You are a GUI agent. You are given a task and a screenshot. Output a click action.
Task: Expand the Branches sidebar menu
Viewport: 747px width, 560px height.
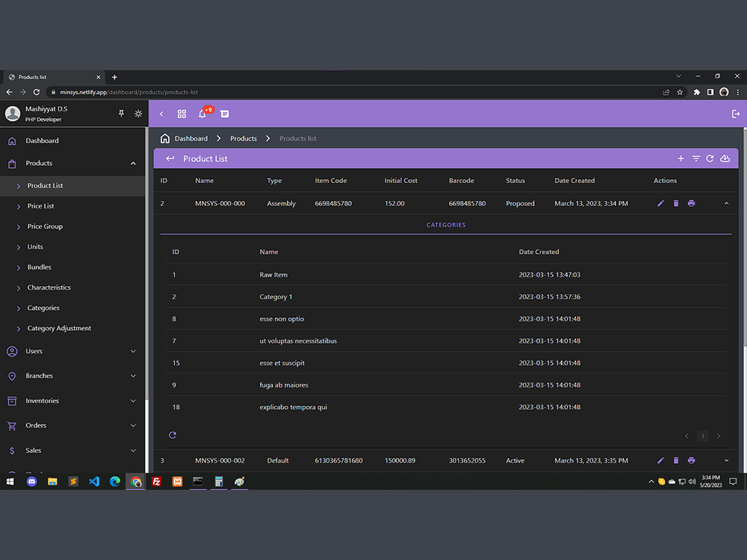(133, 376)
